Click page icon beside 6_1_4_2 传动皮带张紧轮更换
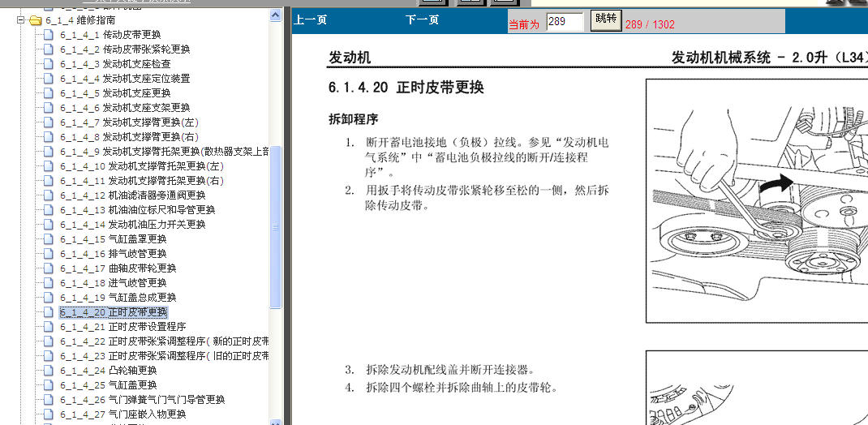Viewport: 868px width, 425px height. (x=49, y=49)
